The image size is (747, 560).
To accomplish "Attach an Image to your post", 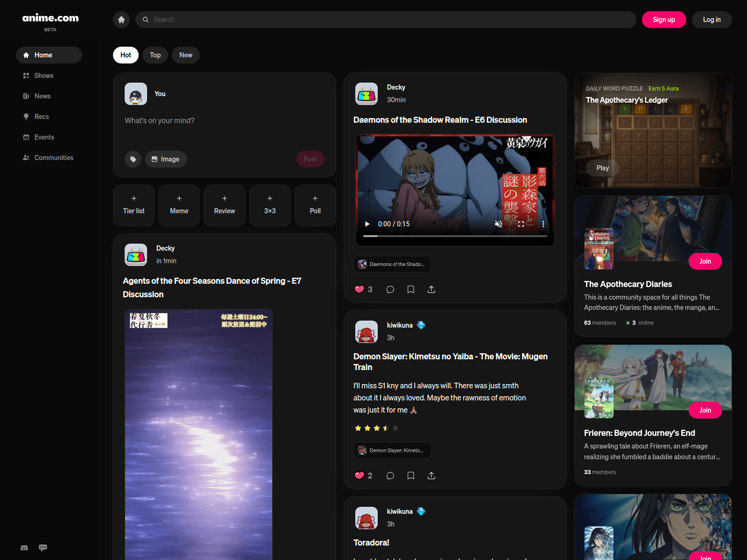I will tap(166, 159).
